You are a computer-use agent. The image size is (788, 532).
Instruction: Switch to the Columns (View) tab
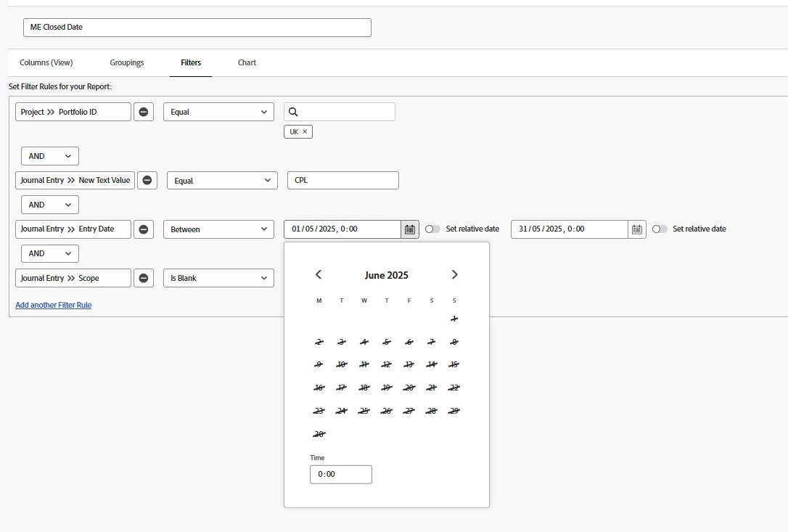(46, 62)
